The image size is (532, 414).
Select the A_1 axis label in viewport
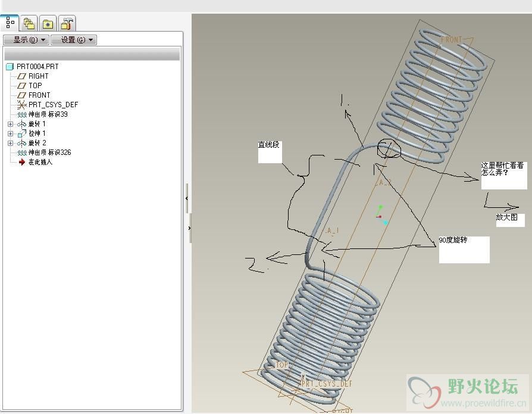point(332,231)
